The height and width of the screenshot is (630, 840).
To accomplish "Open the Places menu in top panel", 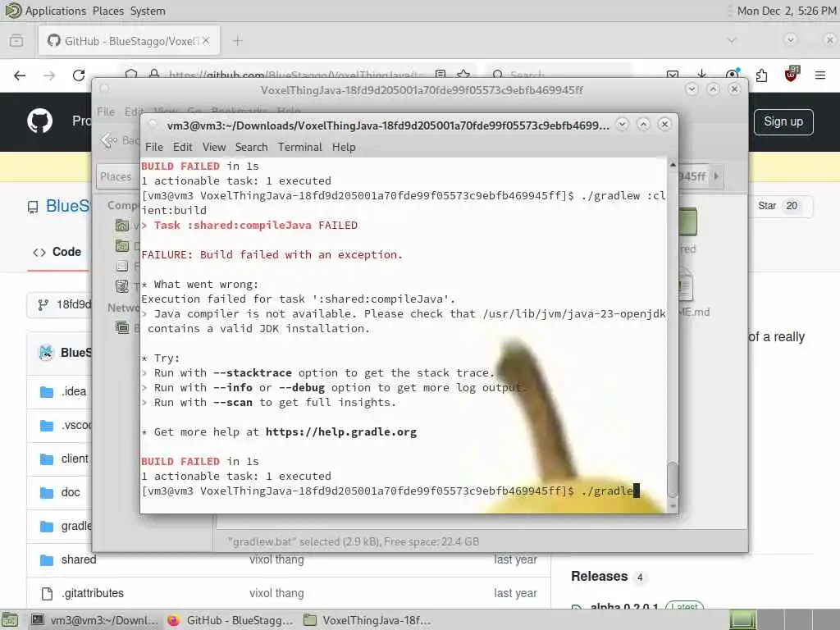I will point(107,11).
